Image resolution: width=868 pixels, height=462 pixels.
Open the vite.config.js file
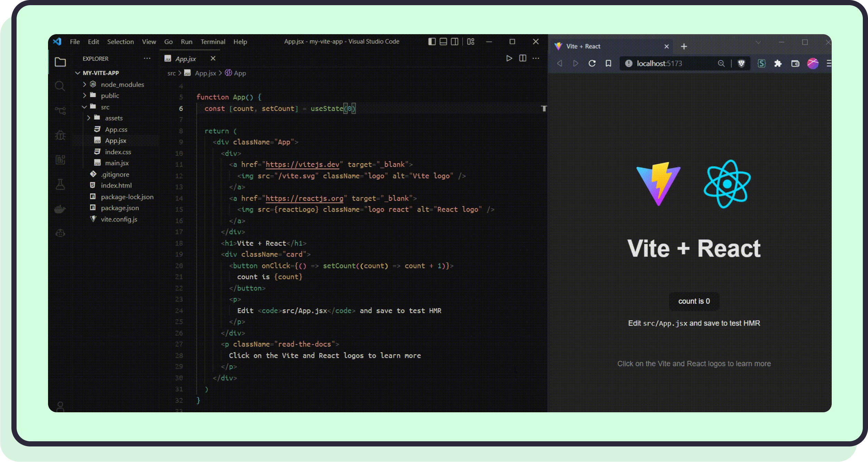tap(119, 219)
